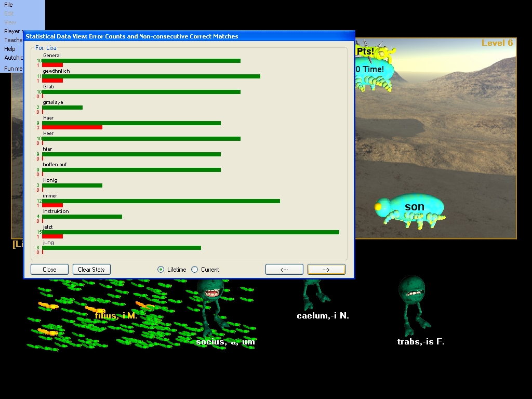Open the Help menu
Image resolution: width=532 pixels, height=399 pixels.
pos(10,49)
